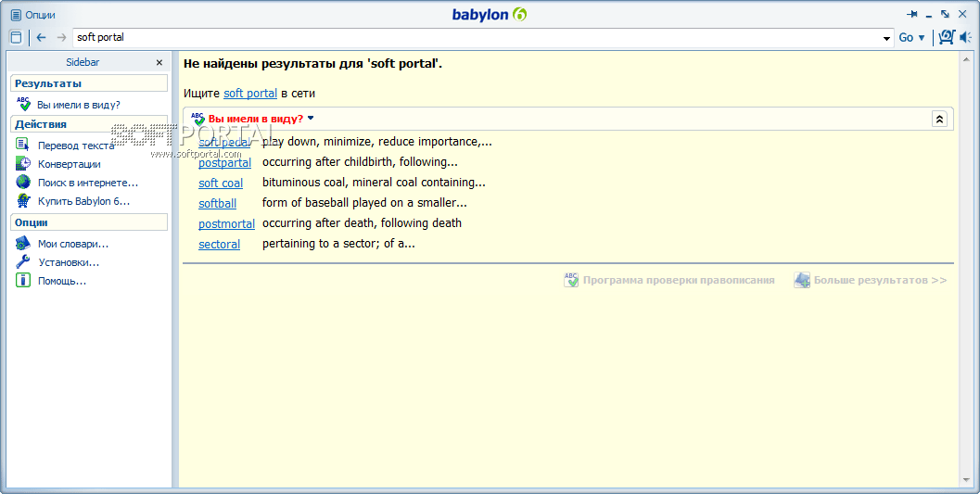Click the more results icon
This screenshot has height=494, width=980.
[802, 280]
